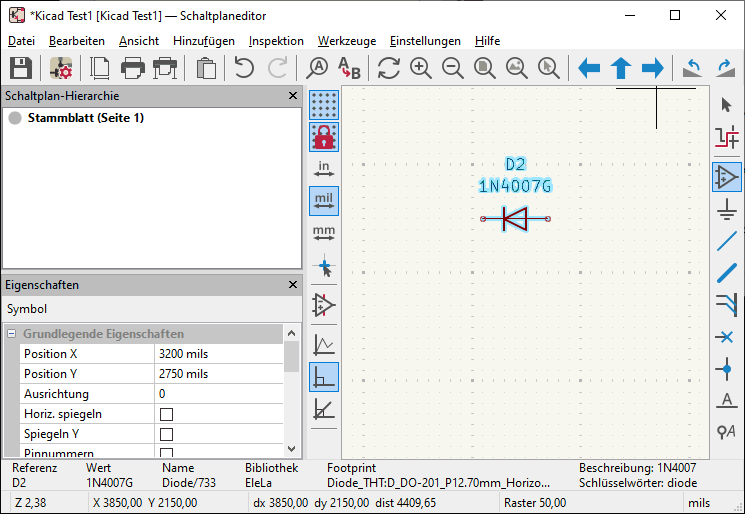Toggle the Horiz. spiegeln checkbox
745x514 pixels.
(167, 414)
